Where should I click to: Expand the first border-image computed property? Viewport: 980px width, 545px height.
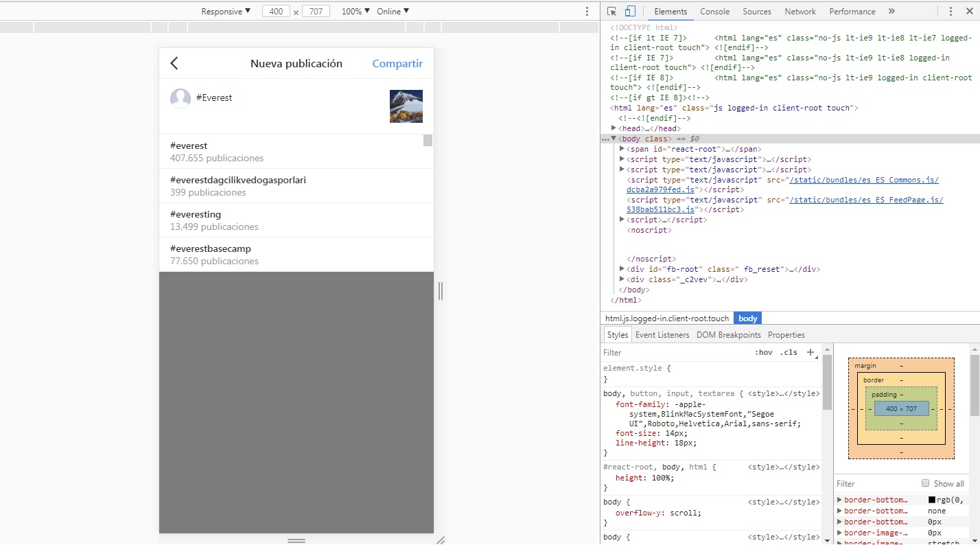(x=840, y=533)
